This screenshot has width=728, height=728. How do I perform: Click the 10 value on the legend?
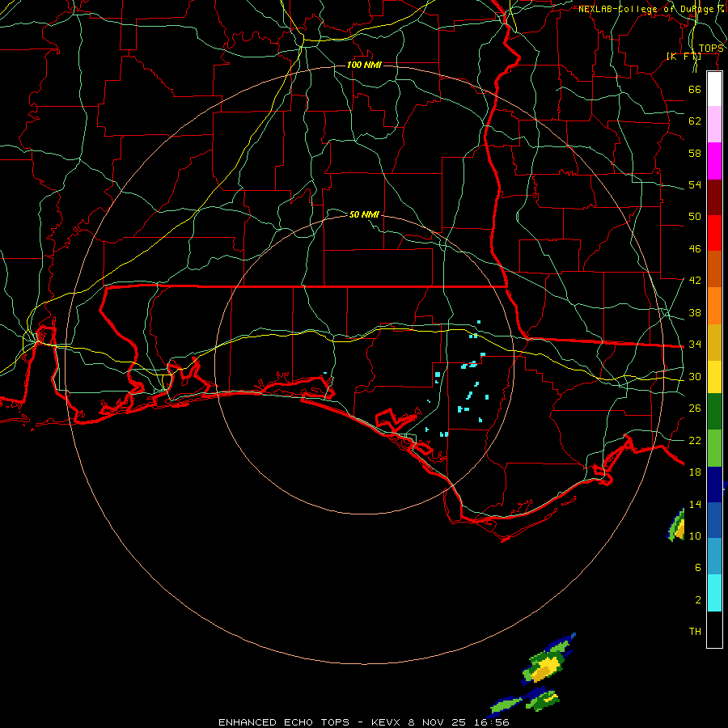coord(695,535)
